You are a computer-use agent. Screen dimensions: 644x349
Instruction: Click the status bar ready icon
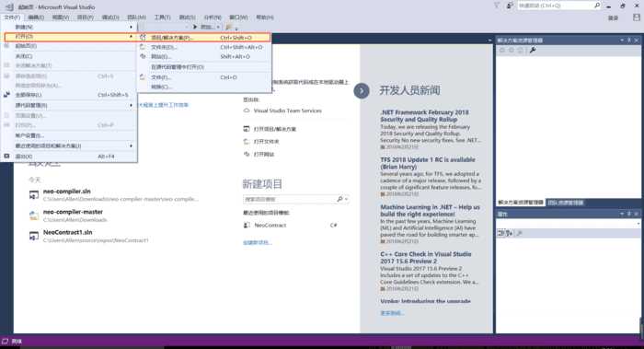pyautogui.click(x=5, y=342)
